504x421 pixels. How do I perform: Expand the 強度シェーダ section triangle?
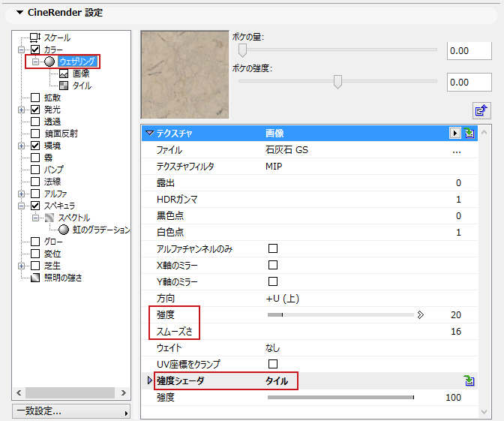(149, 380)
